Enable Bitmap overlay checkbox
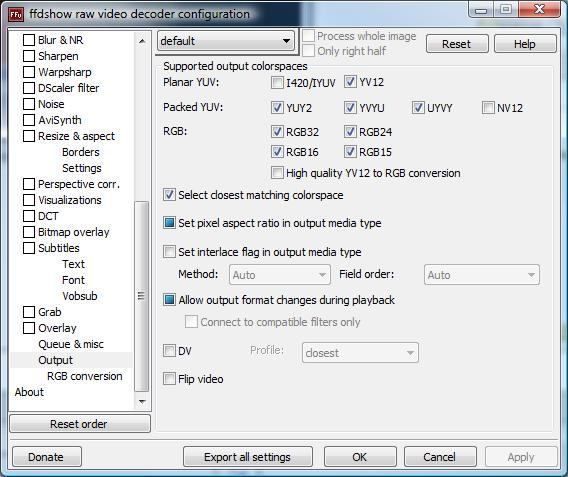Viewport: 568px width, 477px height. pos(29,232)
